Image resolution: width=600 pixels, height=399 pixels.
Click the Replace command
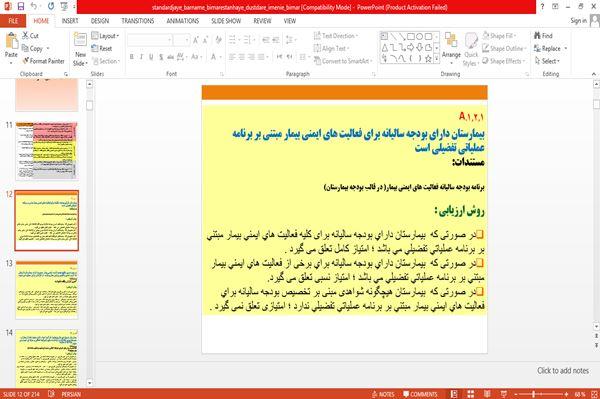pyautogui.click(x=550, y=48)
